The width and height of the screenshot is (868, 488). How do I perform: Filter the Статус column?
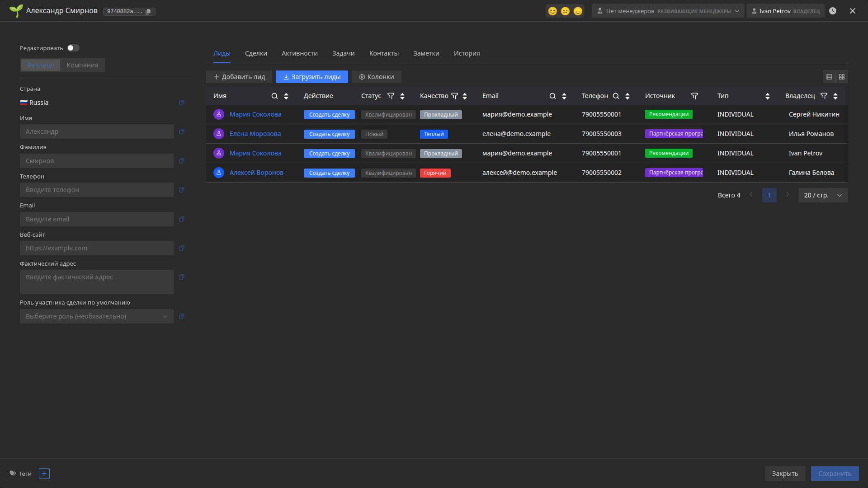391,96
